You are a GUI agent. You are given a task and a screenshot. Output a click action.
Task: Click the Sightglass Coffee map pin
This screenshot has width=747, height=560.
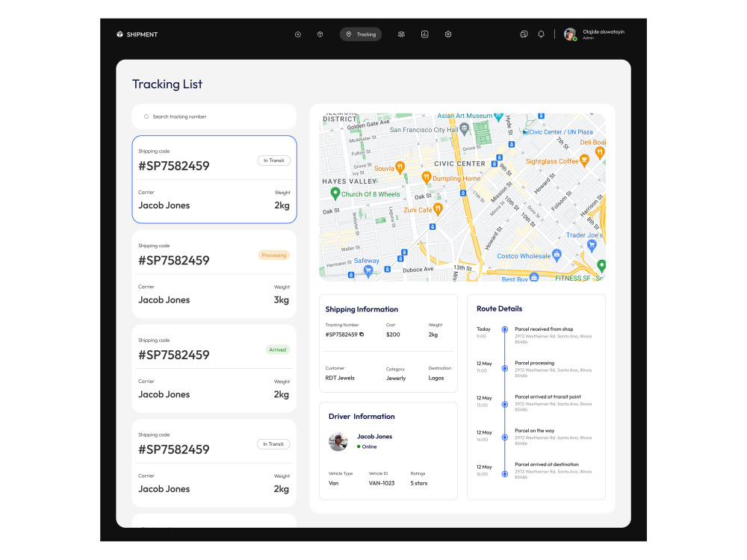coord(585,161)
